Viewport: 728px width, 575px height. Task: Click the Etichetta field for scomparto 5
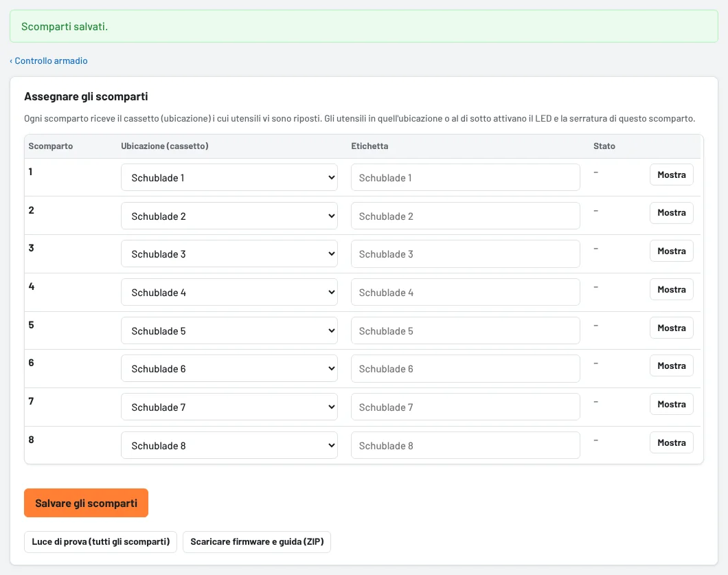coord(465,330)
